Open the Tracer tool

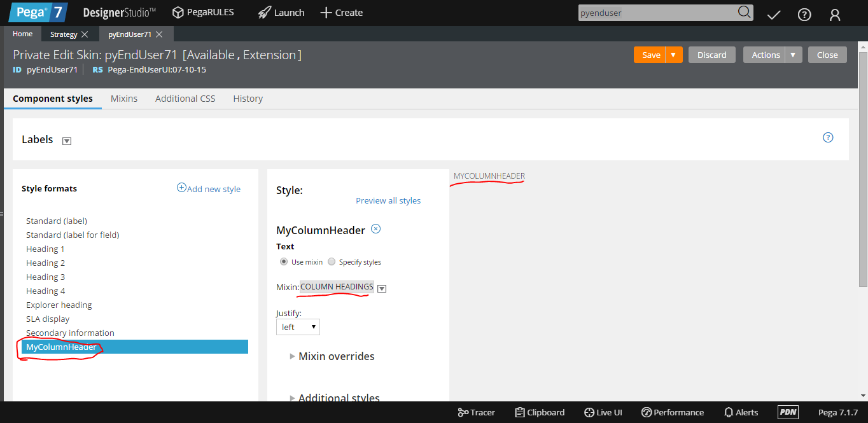click(476, 412)
